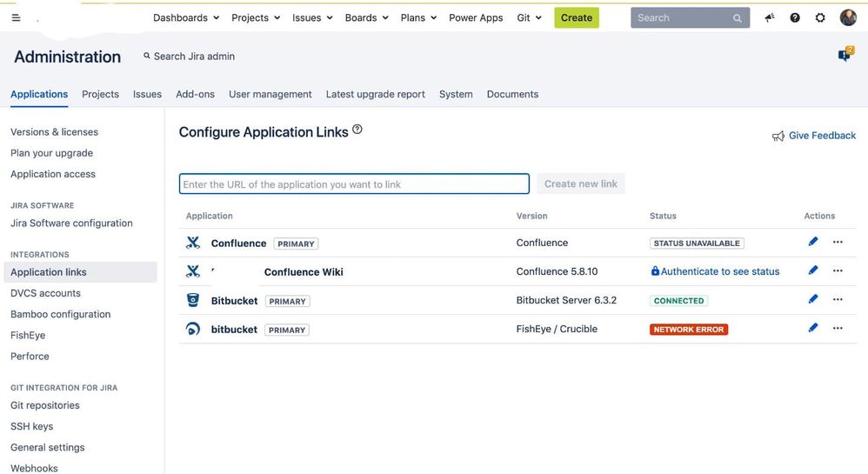This screenshot has width=868, height=474.
Task: Switch to the Documents admin tab
Action: [x=512, y=94]
